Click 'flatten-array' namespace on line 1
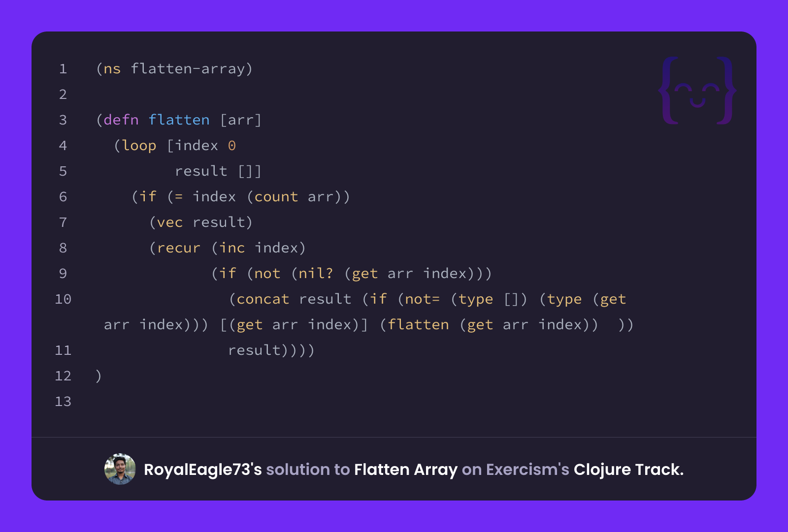The image size is (788, 532). click(x=188, y=69)
